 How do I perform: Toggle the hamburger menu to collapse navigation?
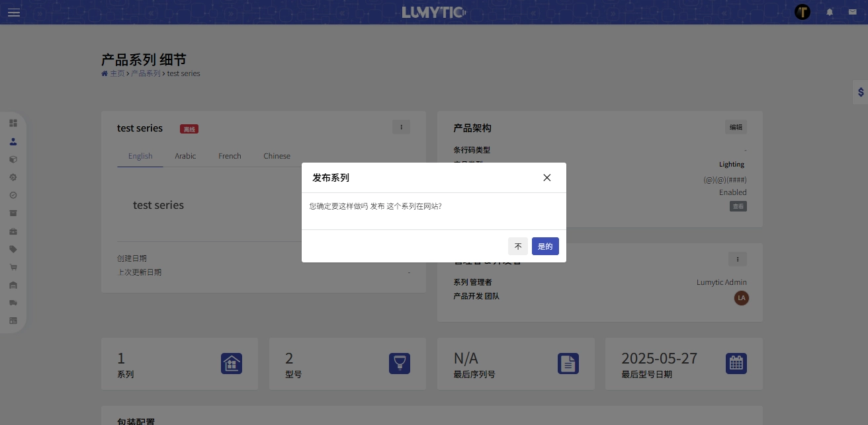coord(14,13)
